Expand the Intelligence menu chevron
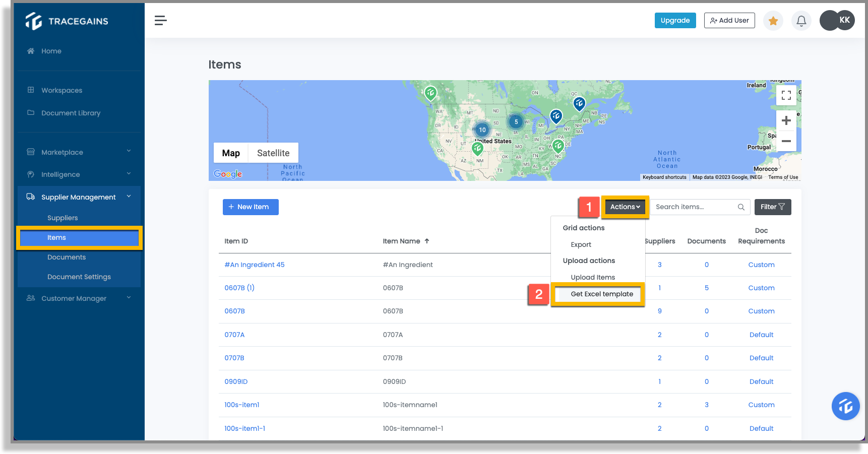This screenshot has width=868, height=454. point(129,174)
